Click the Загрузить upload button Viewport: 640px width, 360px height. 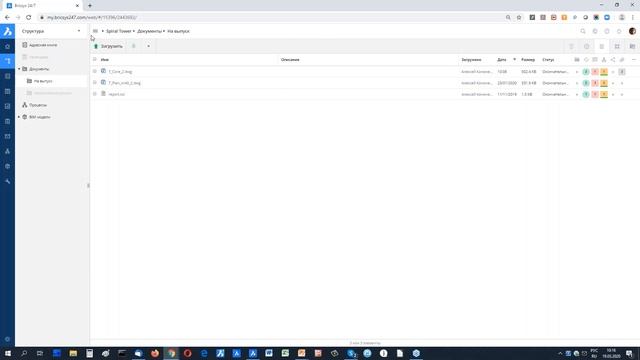108,46
